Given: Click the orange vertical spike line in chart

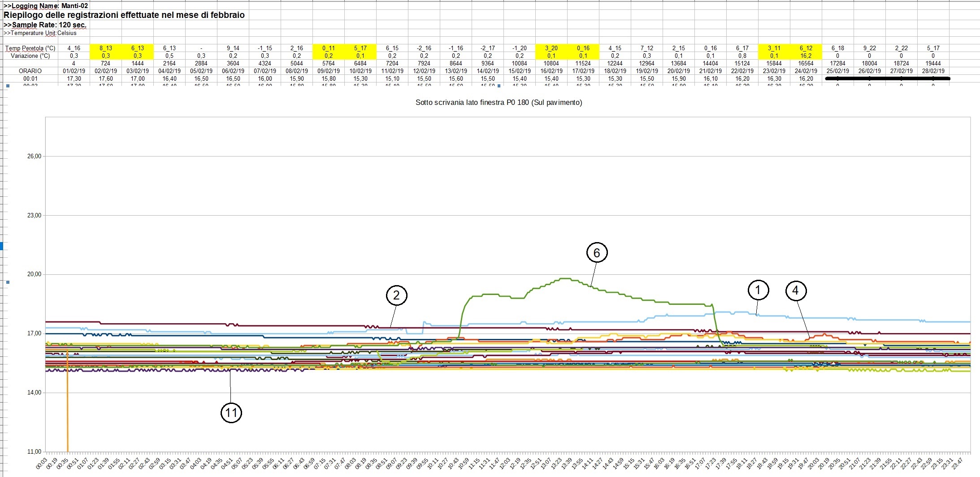Looking at the screenshot, I should click(x=68, y=403).
